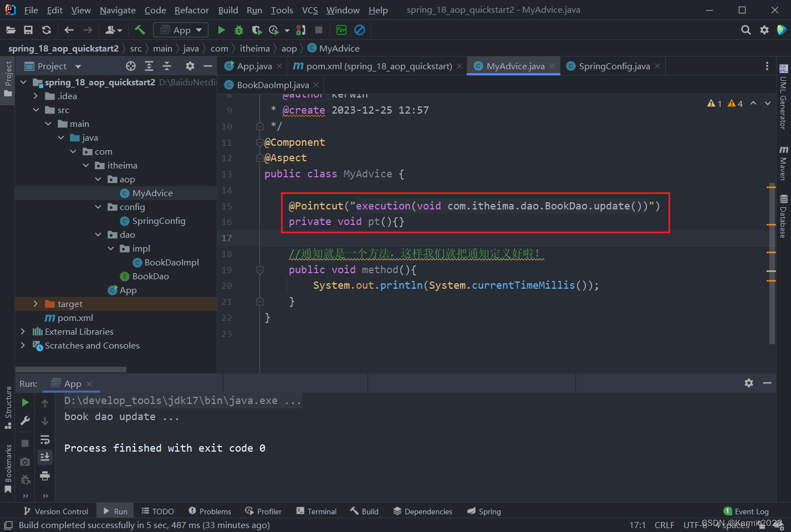Click Run with Coverage icon

coord(257,30)
